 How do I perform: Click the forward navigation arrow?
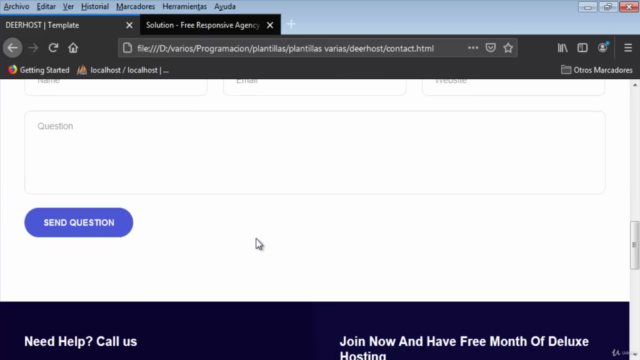pos(33,48)
